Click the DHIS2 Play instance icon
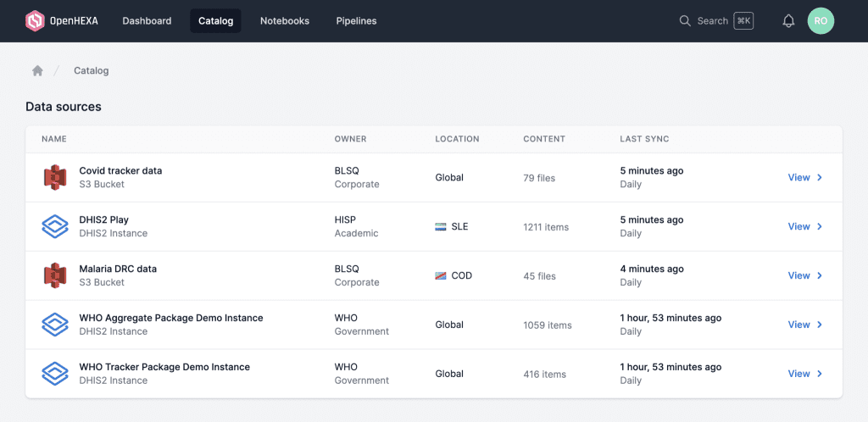 click(x=55, y=226)
